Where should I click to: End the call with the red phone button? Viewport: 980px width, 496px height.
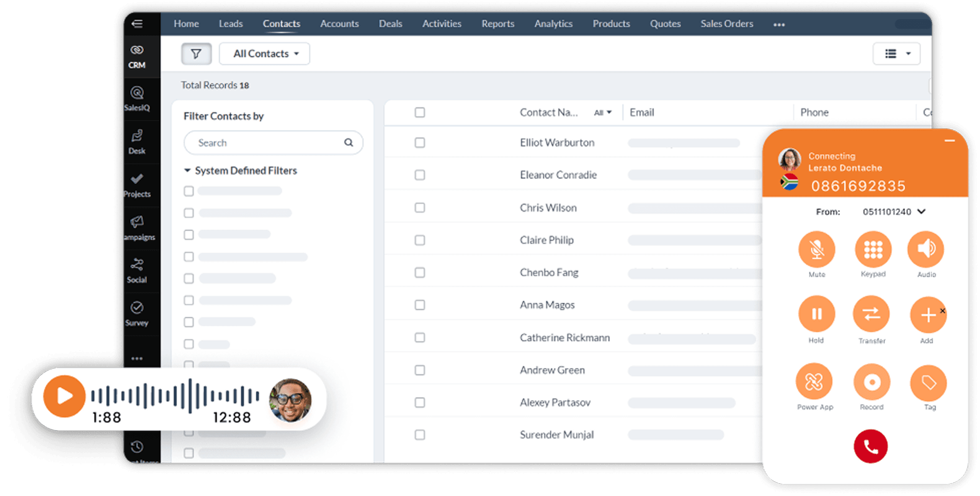[x=871, y=447]
